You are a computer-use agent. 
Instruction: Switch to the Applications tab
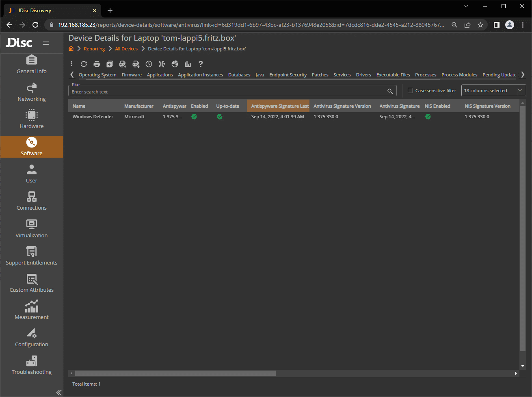(x=160, y=75)
